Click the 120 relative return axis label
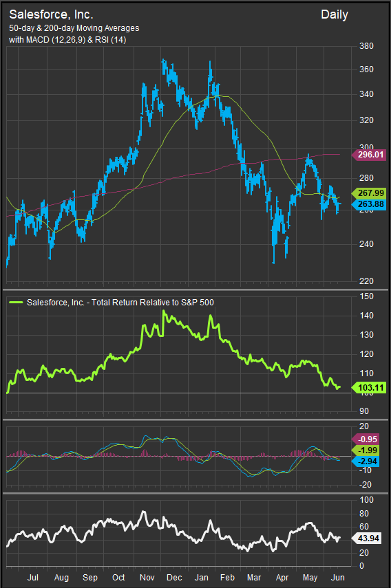This screenshot has height=588, width=391. click(366, 354)
